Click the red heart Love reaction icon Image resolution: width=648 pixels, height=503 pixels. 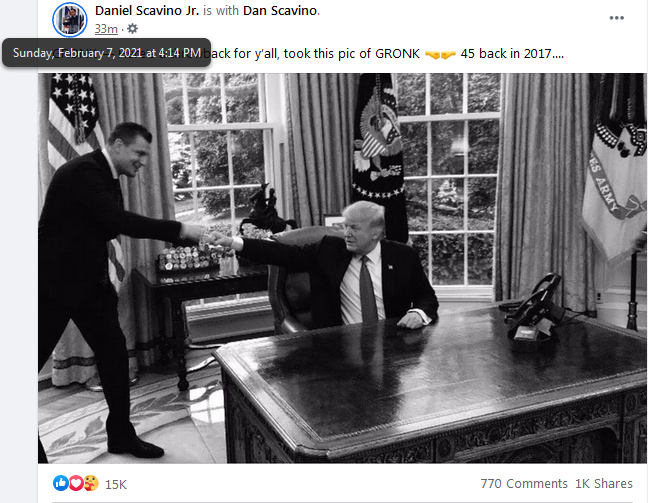click(76, 483)
